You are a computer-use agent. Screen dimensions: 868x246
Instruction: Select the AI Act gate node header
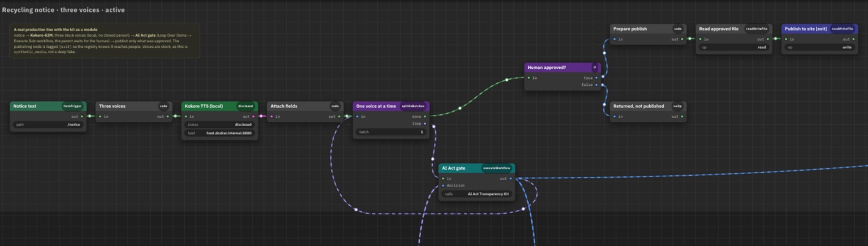pos(476,168)
